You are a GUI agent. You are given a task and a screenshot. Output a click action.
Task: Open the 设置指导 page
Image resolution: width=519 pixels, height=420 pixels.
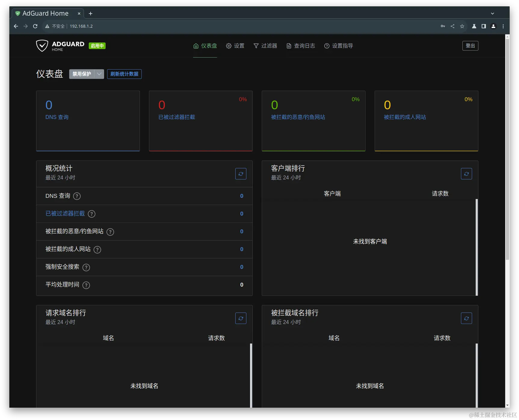[338, 46]
